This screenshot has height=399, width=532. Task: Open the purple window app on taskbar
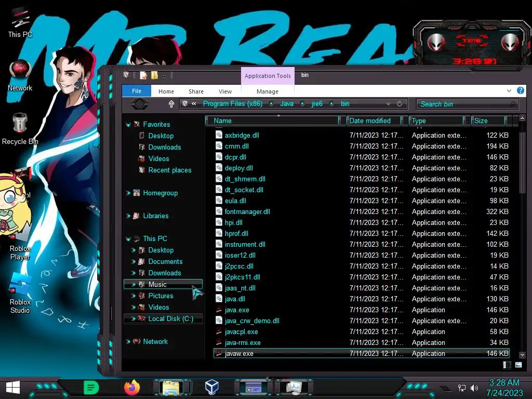coord(253,388)
